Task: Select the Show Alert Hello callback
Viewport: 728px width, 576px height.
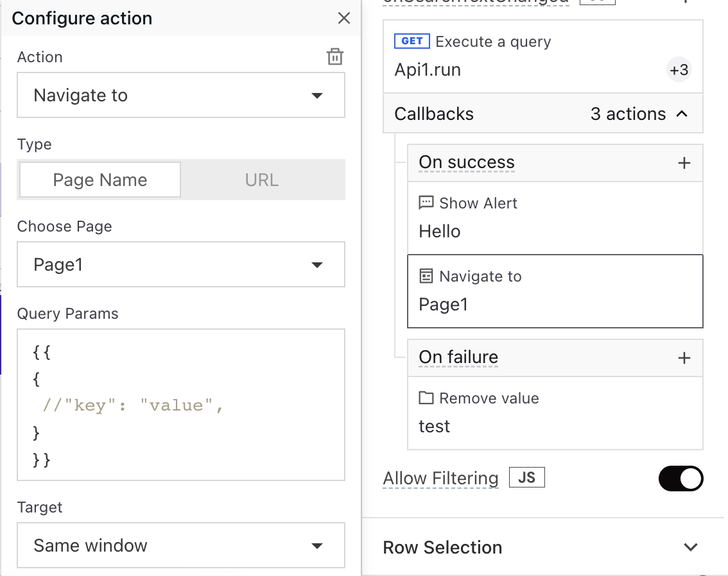Action: [x=555, y=218]
